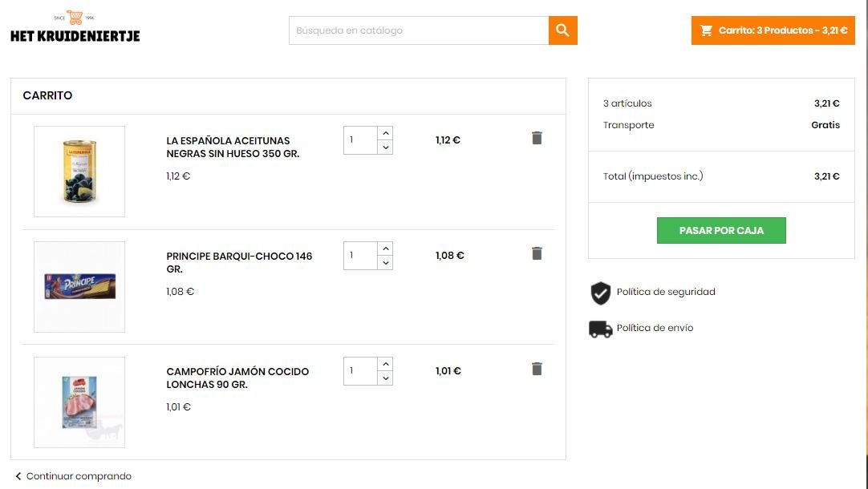Trash the Campofrío jamón cocido item
This screenshot has width=868, height=489.
[x=537, y=369]
